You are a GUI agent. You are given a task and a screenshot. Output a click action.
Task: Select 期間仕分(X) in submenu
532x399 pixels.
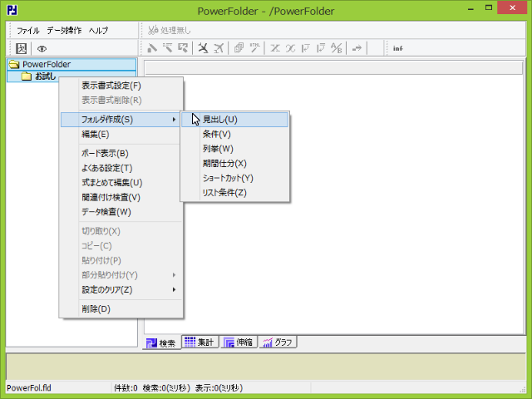pos(234,163)
